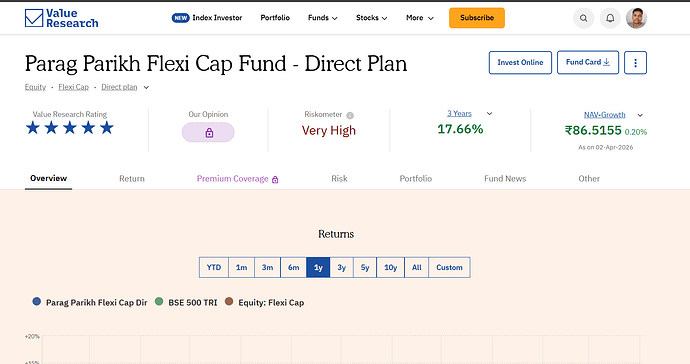Click the 3 Years link
Viewport: 690px width, 364px height.
(459, 114)
